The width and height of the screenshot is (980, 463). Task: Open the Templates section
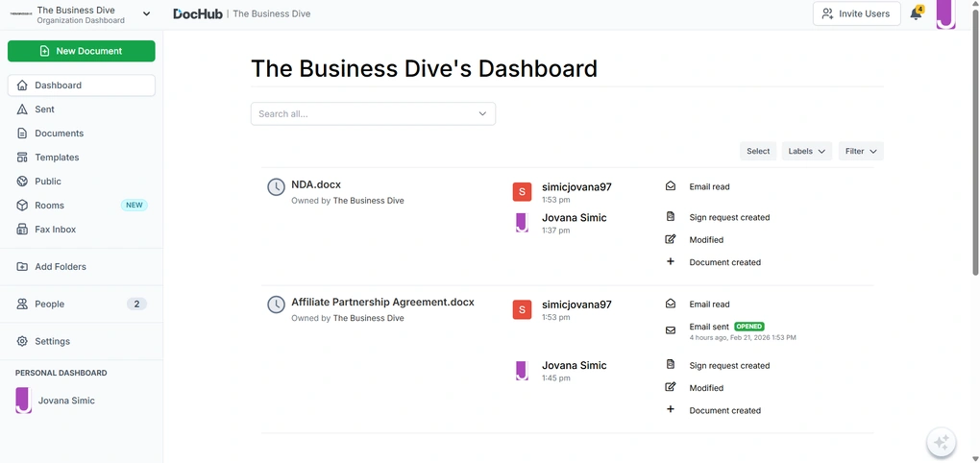pos(82,158)
